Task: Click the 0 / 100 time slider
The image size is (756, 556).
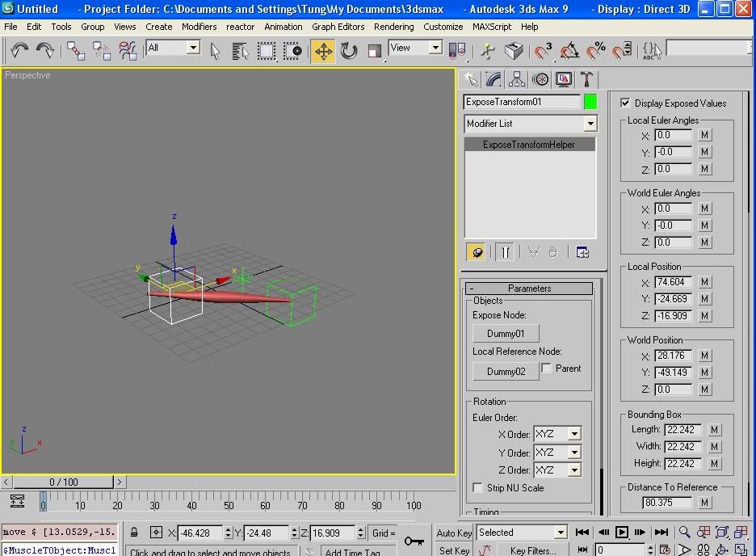Action: click(x=64, y=482)
